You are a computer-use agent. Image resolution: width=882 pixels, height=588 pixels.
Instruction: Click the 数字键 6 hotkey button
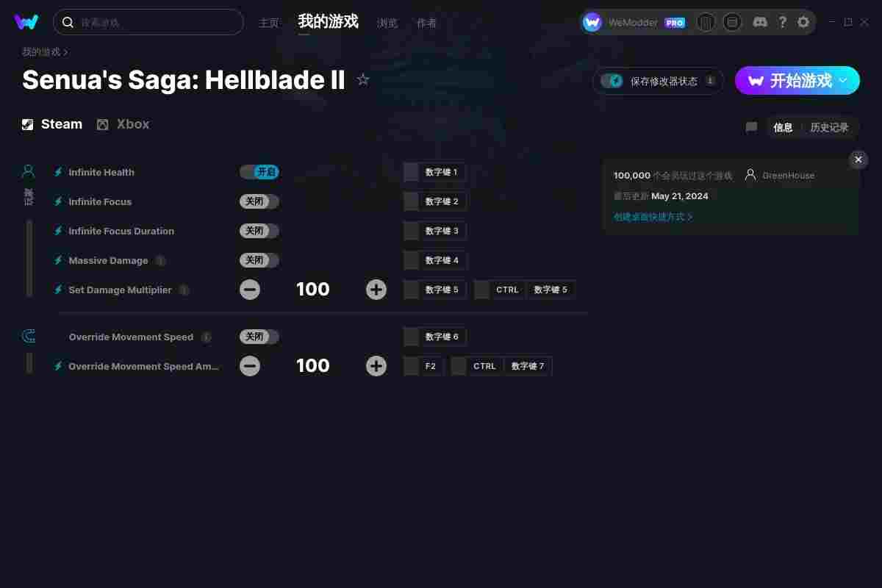pos(434,337)
